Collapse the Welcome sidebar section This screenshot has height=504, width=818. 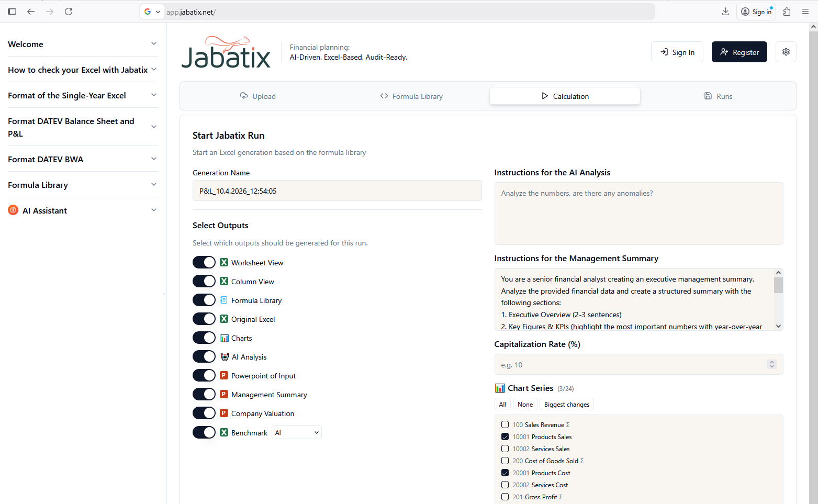(x=153, y=44)
